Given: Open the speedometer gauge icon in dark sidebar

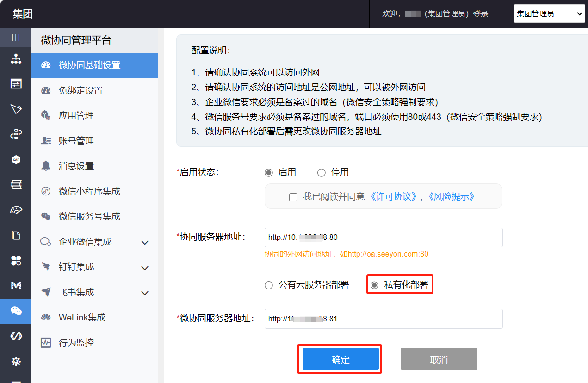Looking at the screenshot, I should click(16, 210).
